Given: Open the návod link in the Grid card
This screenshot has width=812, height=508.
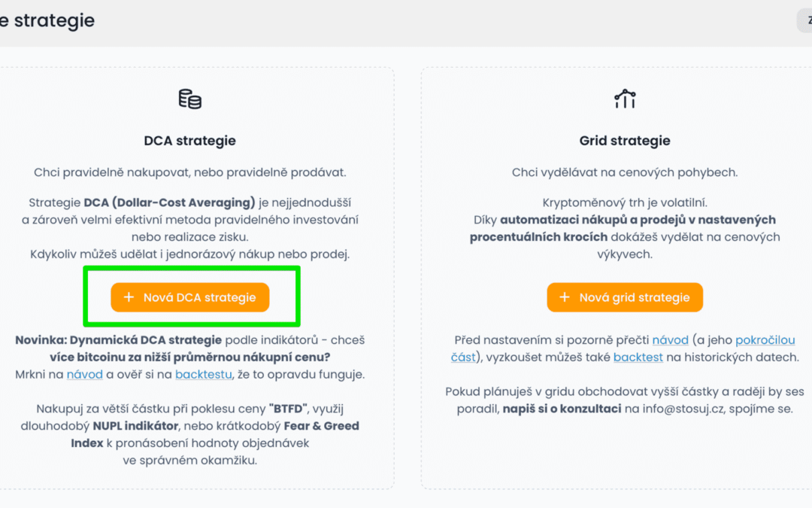Looking at the screenshot, I should coord(670,340).
